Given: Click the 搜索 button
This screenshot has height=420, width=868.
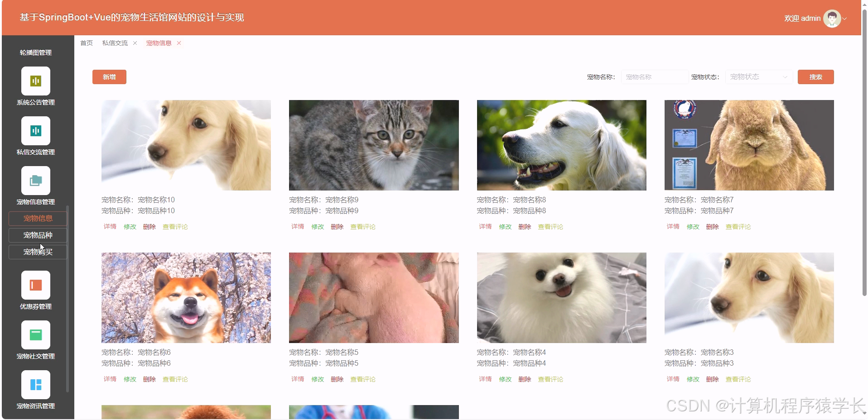Looking at the screenshot, I should (x=815, y=77).
